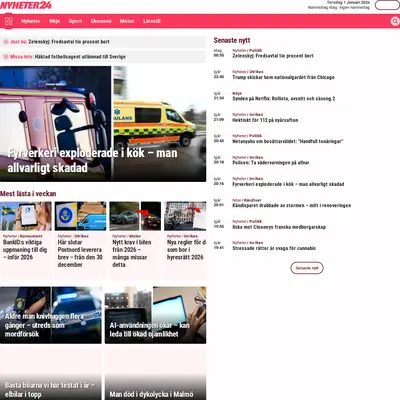
Task: Open Missa inte Häktad fotbollsagent link
Action: (x=103, y=57)
